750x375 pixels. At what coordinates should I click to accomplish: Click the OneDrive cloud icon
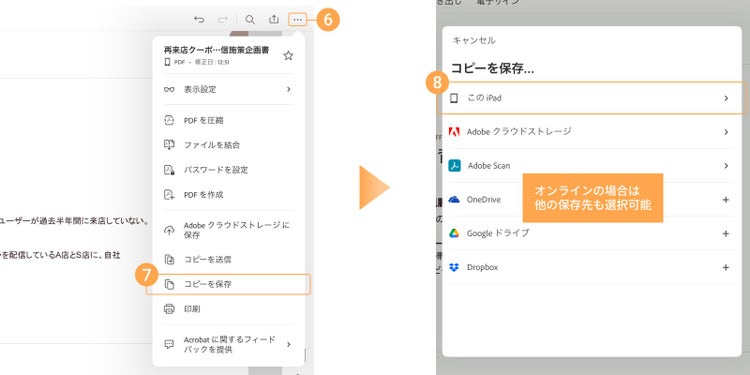point(454,199)
